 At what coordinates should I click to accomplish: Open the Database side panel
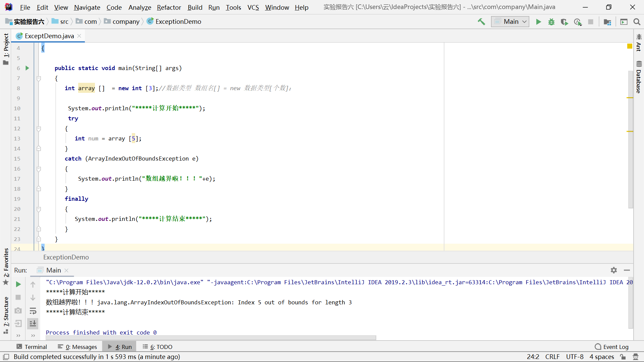click(x=639, y=77)
